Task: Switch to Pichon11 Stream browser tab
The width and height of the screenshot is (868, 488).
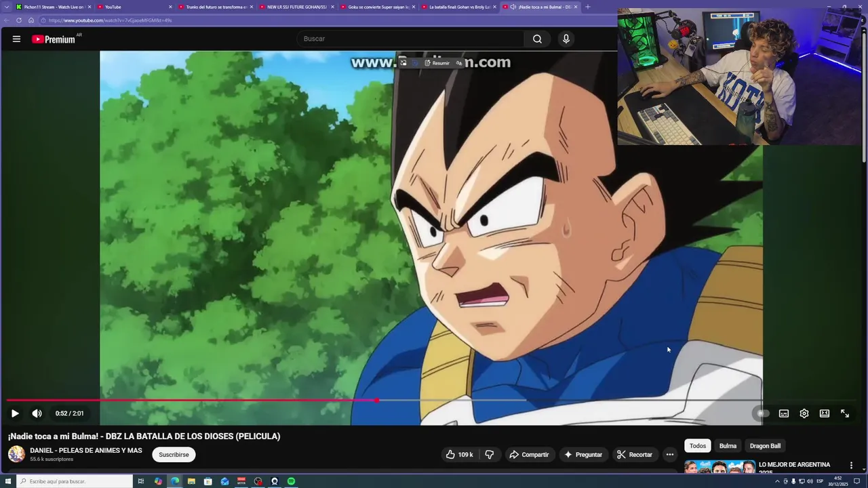Action: click(x=54, y=7)
